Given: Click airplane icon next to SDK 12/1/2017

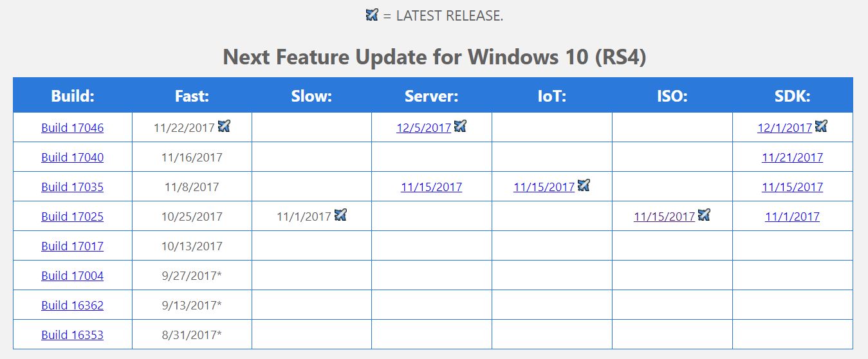Looking at the screenshot, I should click(821, 126).
